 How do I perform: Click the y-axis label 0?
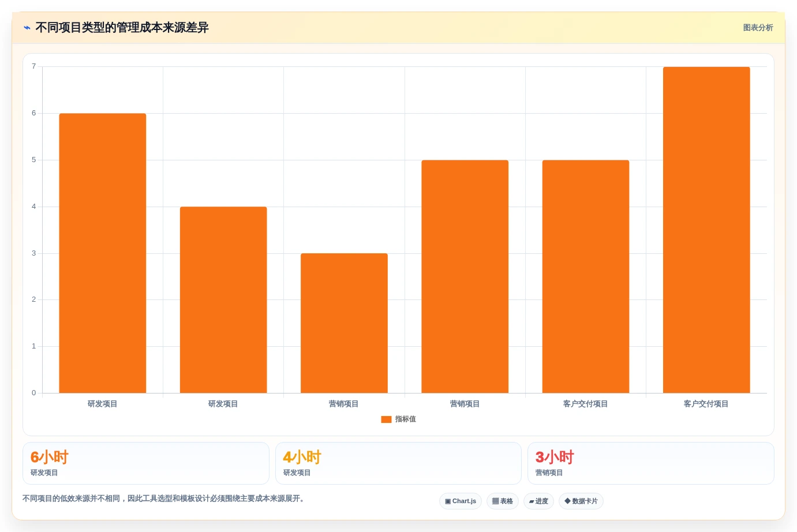tap(33, 393)
